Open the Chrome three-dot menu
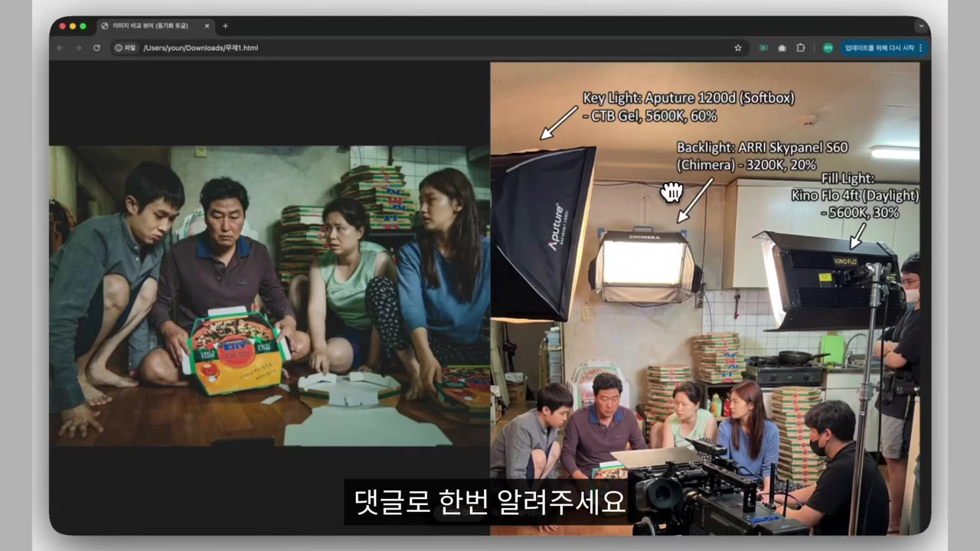 (921, 47)
